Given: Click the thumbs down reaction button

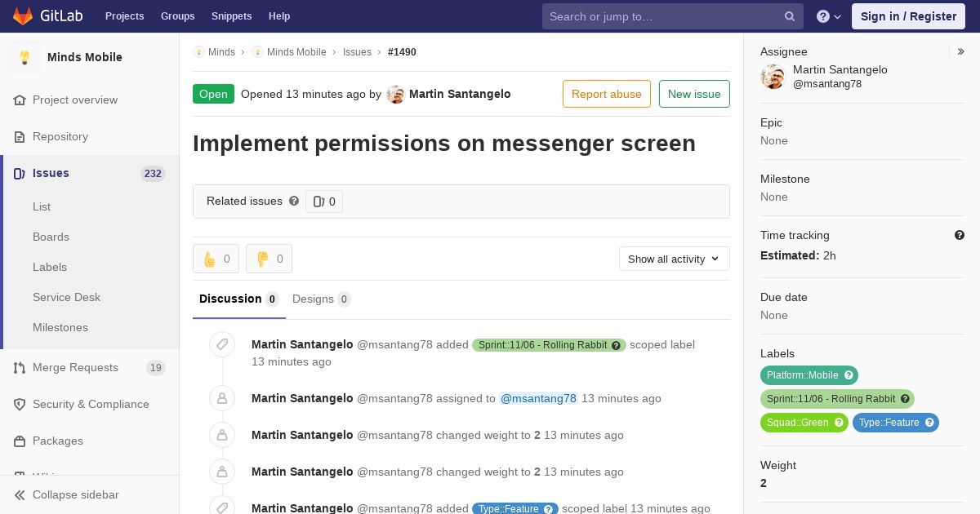Looking at the screenshot, I should click(269, 259).
